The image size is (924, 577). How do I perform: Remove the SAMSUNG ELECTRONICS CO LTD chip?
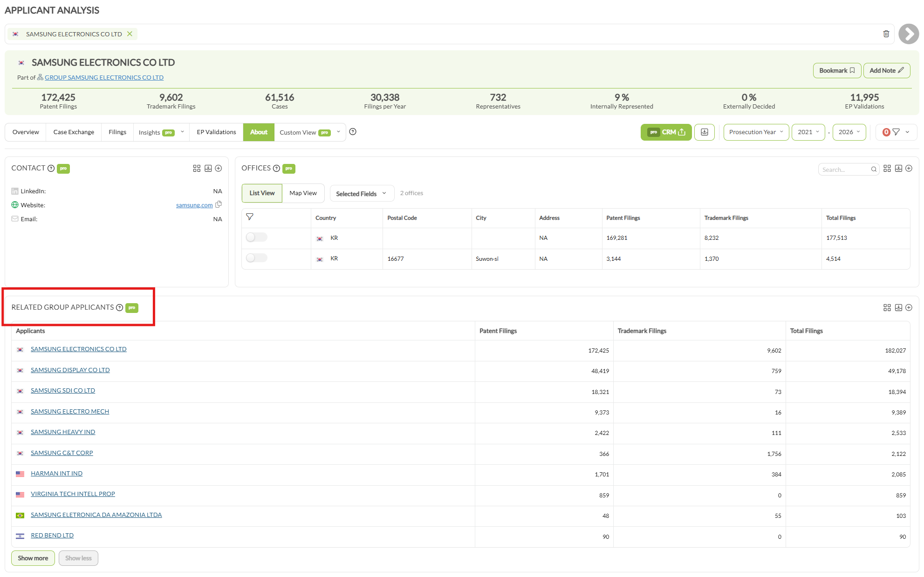(x=130, y=34)
